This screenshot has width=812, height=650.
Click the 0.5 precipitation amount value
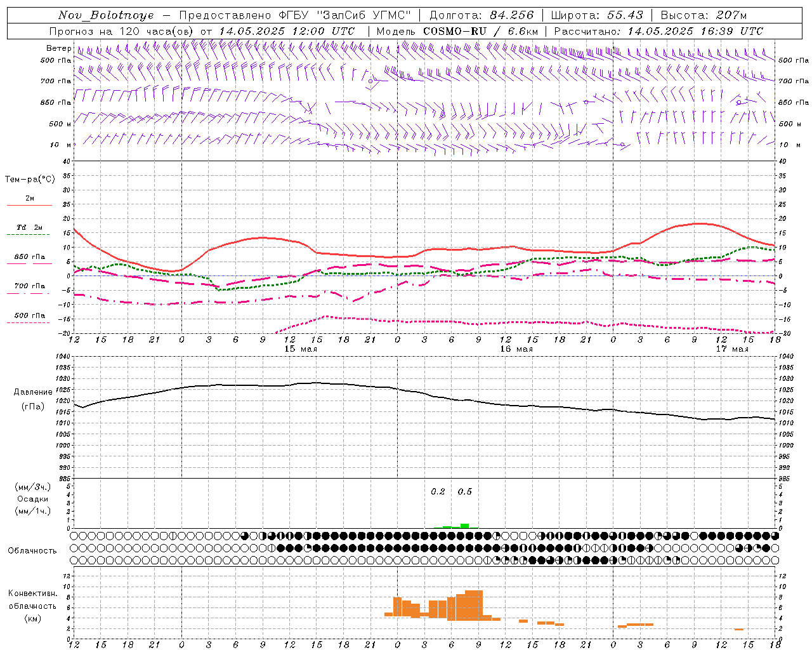[465, 492]
